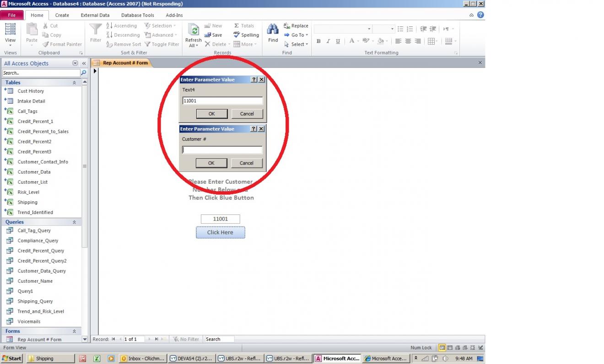Collapse the navigation pane with shutter button
The width and height of the screenshot is (604, 364).
pyautogui.click(x=84, y=63)
